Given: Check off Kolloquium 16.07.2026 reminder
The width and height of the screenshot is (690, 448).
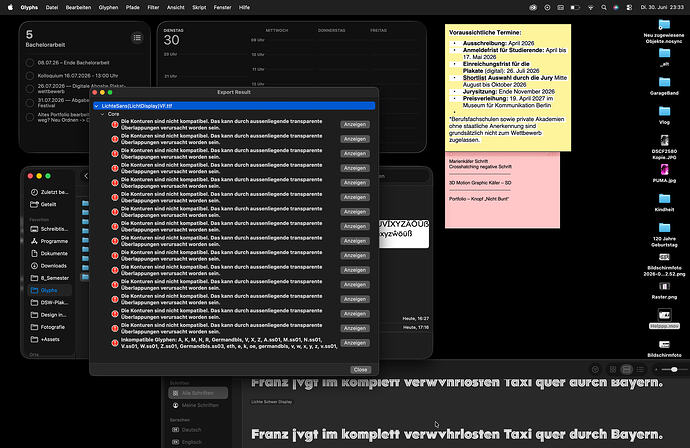Looking at the screenshot, I should (x=29, y=76).
